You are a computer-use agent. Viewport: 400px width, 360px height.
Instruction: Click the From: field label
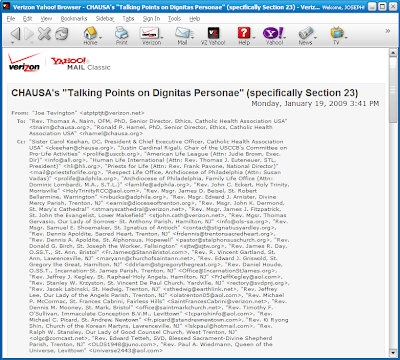pos(20,113)
